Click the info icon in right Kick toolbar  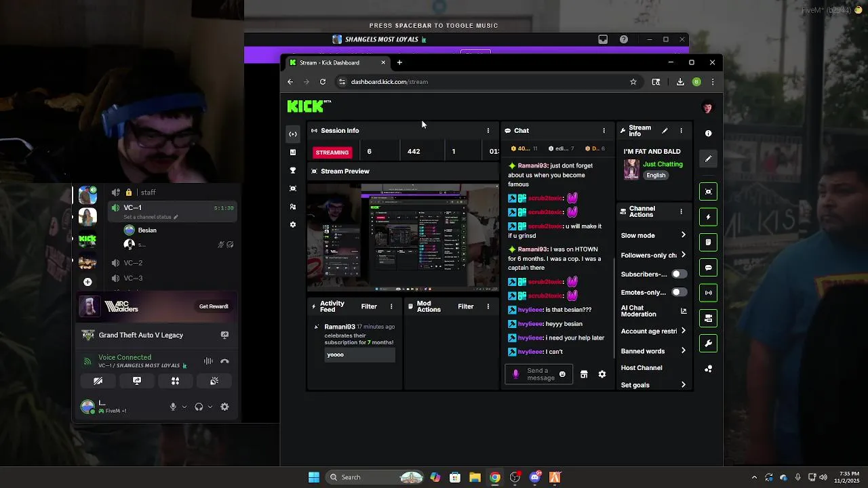708,134
